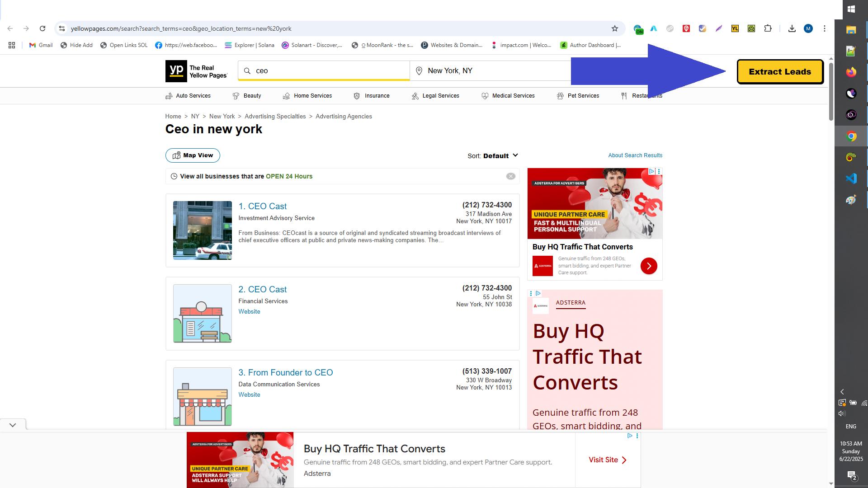Open the Downloads icon in the browser toolbar

[792, 28]
